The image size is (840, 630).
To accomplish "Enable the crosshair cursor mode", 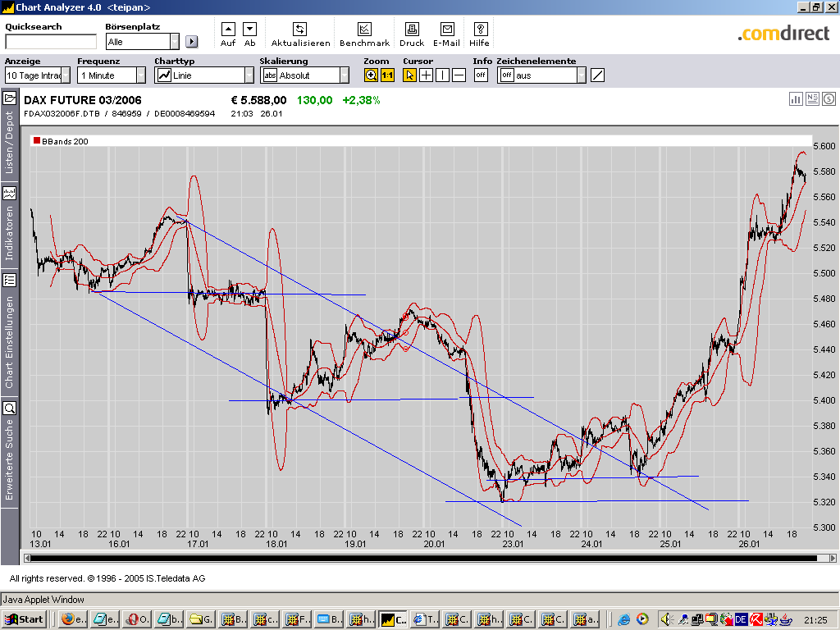I will (x=427, y=75).
